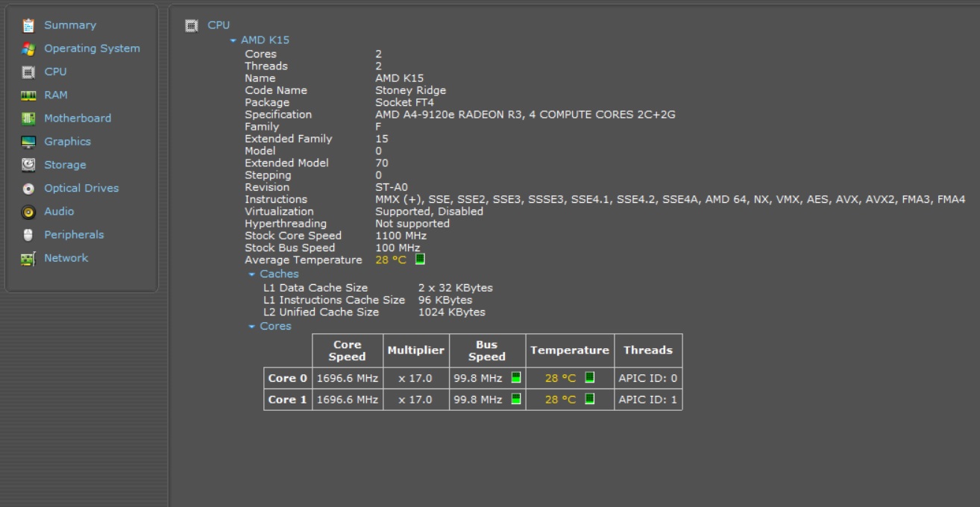Open the Storage section
The width and height of the screenshot is (980, 507).
pos(65,165)
